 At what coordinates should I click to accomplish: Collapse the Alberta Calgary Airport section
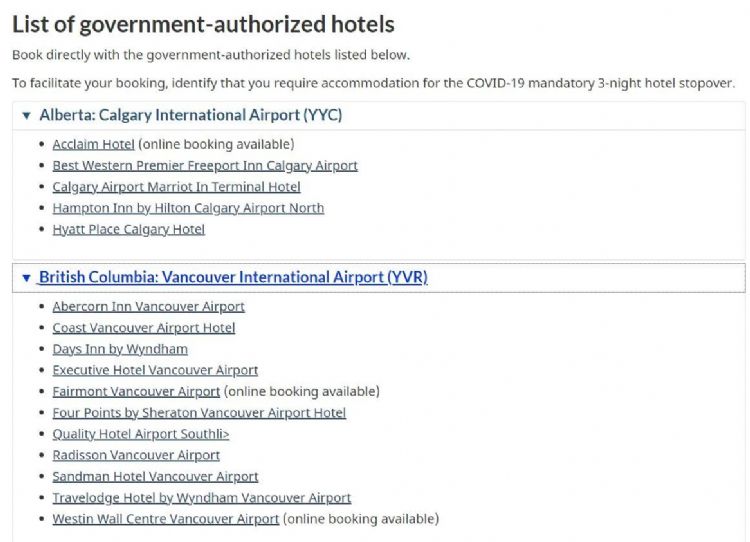(26, 115)
